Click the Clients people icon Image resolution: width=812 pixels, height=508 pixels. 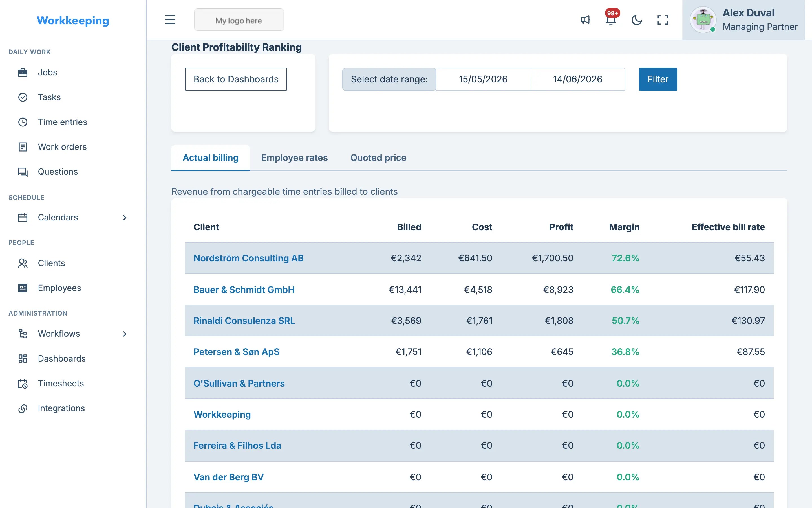(23, 263)
